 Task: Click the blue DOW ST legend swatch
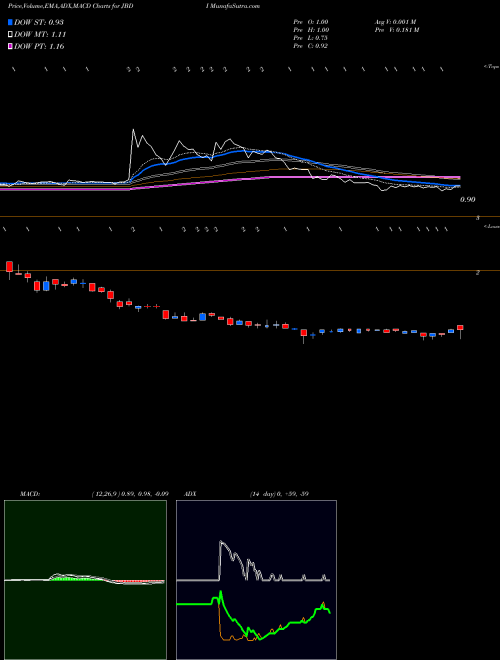coord(11,22)
